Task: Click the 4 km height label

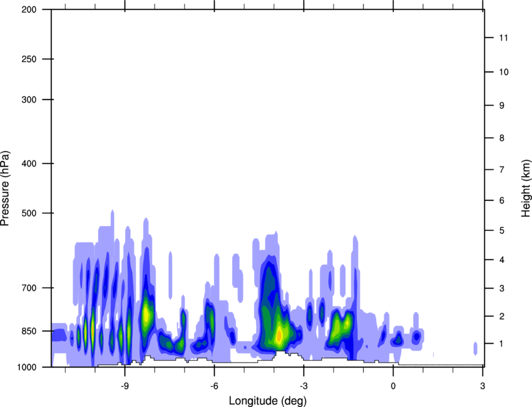Action: 501,260
